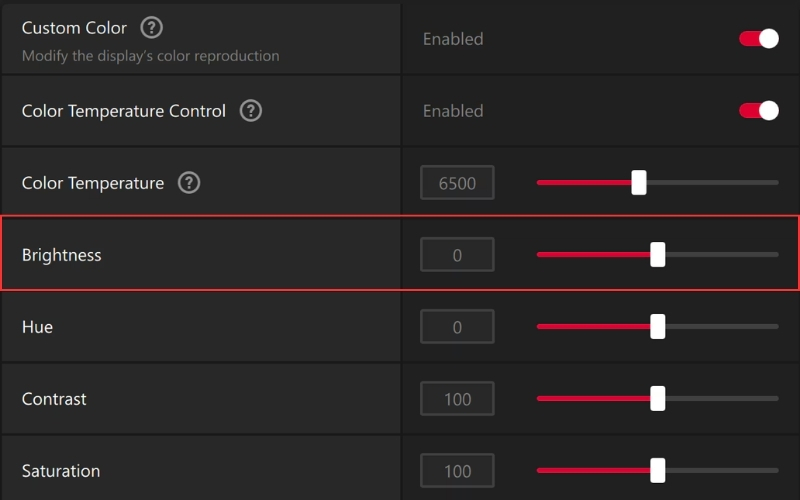Click the Brightness row label
The width and height of the screenshot is (800, 500).
62,255
